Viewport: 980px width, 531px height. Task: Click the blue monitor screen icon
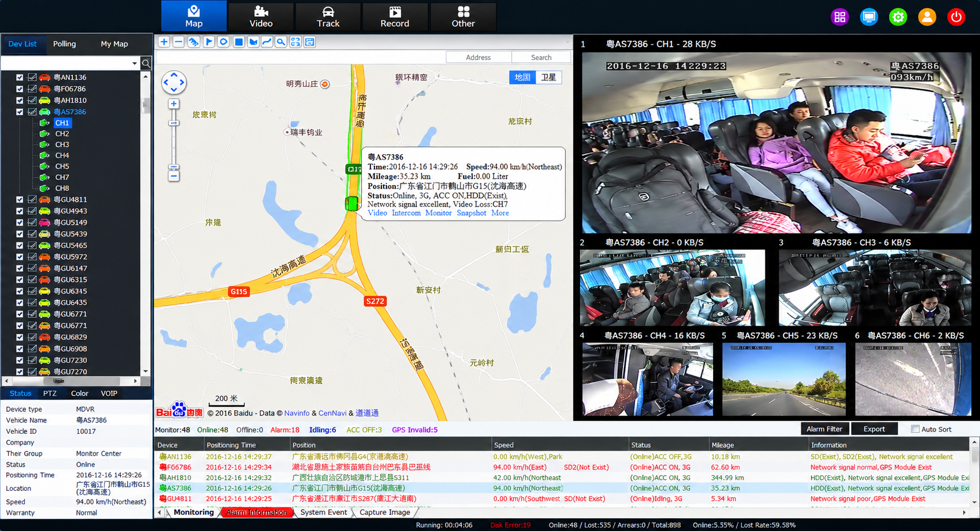[x=869, y=17]
